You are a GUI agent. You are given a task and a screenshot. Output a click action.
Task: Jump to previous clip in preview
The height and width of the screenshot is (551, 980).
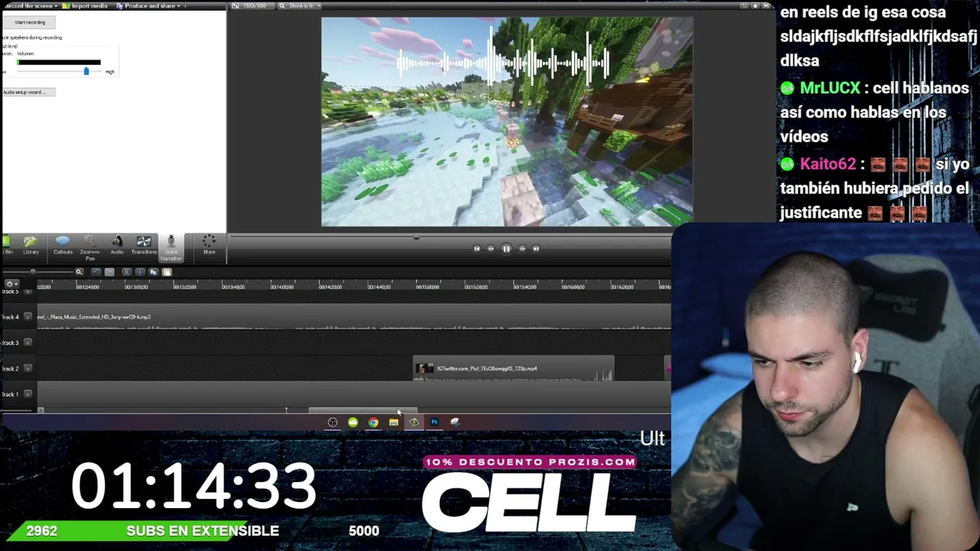476,249
